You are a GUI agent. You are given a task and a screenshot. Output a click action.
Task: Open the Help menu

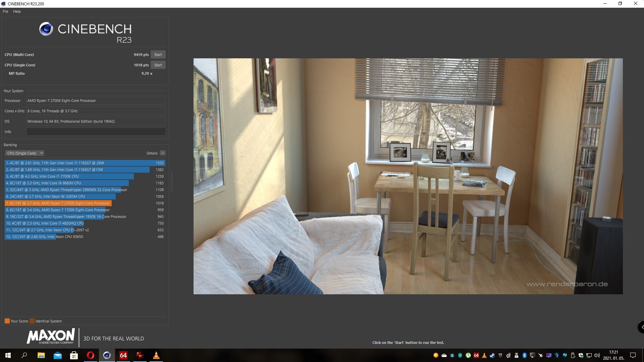(17, 11)
